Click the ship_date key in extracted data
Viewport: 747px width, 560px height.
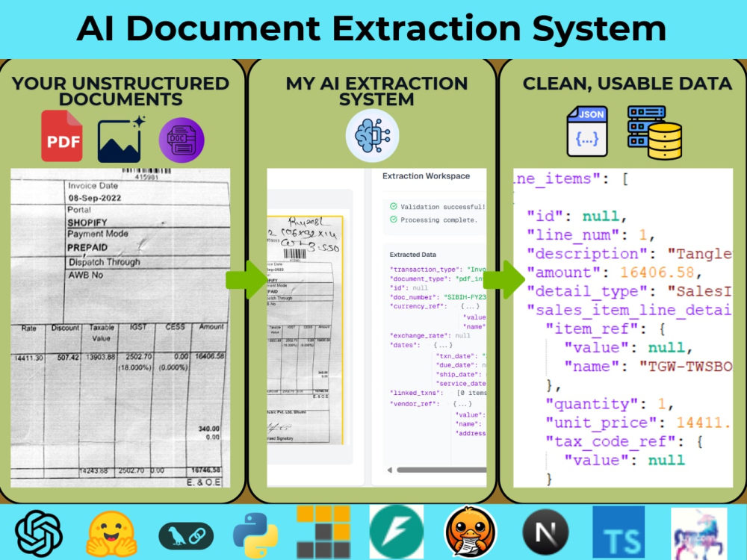pyautogui.click(x=459, y=374)
